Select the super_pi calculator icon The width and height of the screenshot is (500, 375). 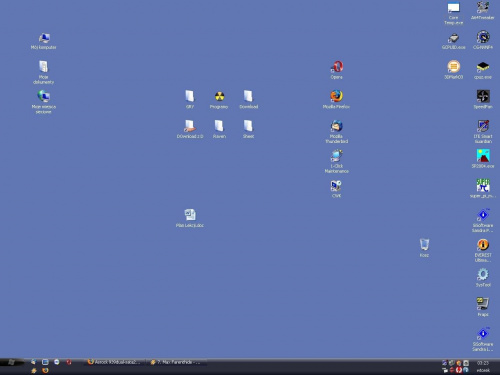[x=483, y=188]
